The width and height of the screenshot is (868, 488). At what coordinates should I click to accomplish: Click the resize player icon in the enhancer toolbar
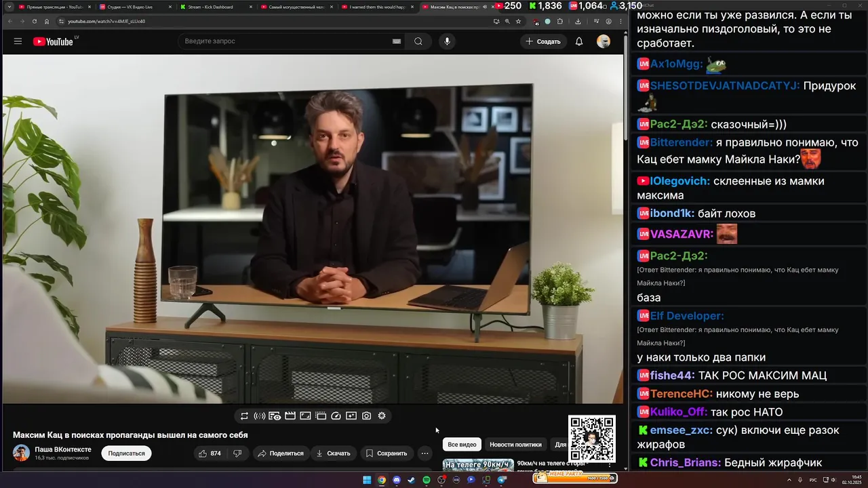(305, 416)
